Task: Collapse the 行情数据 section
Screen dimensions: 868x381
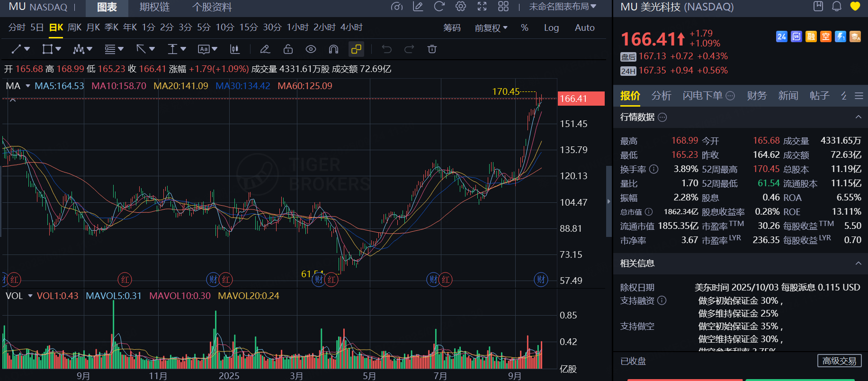Action: coord(858,117)
